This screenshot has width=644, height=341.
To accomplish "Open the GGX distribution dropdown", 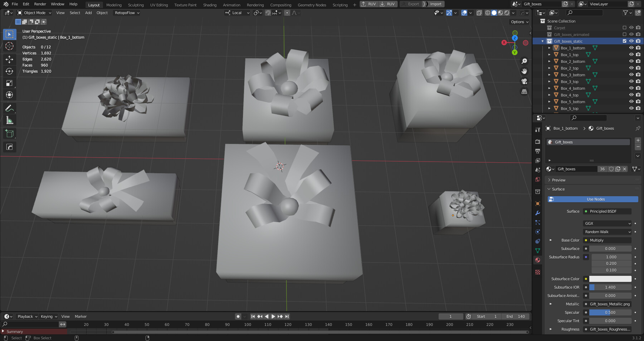I will click(x=607, y=223).
